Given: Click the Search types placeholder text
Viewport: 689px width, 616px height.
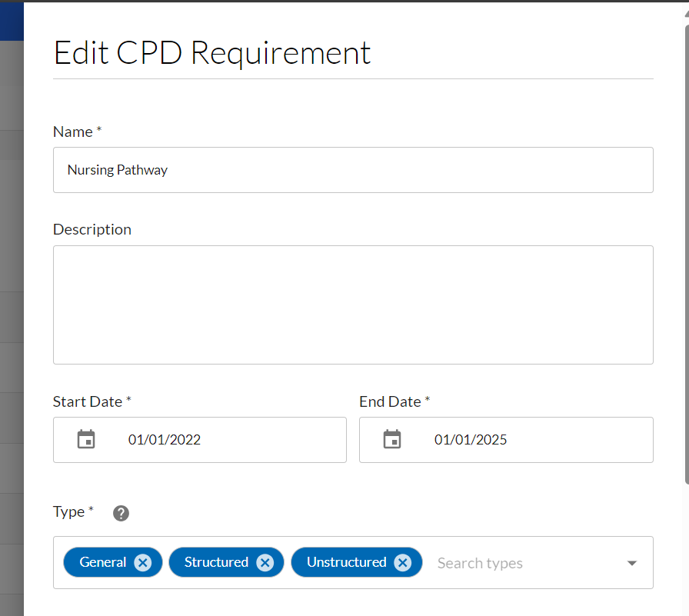Looking at the screenshot, I should click(x=480, y=562).
